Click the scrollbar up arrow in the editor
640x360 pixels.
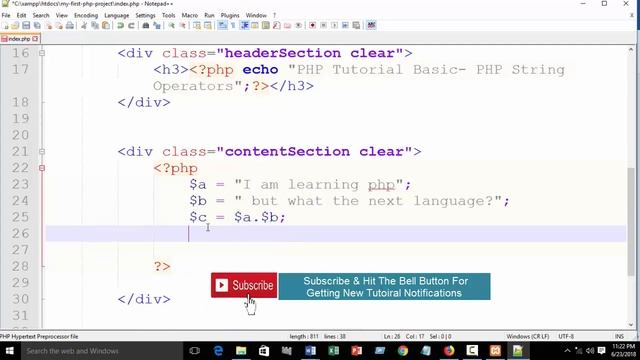(631, 50)
